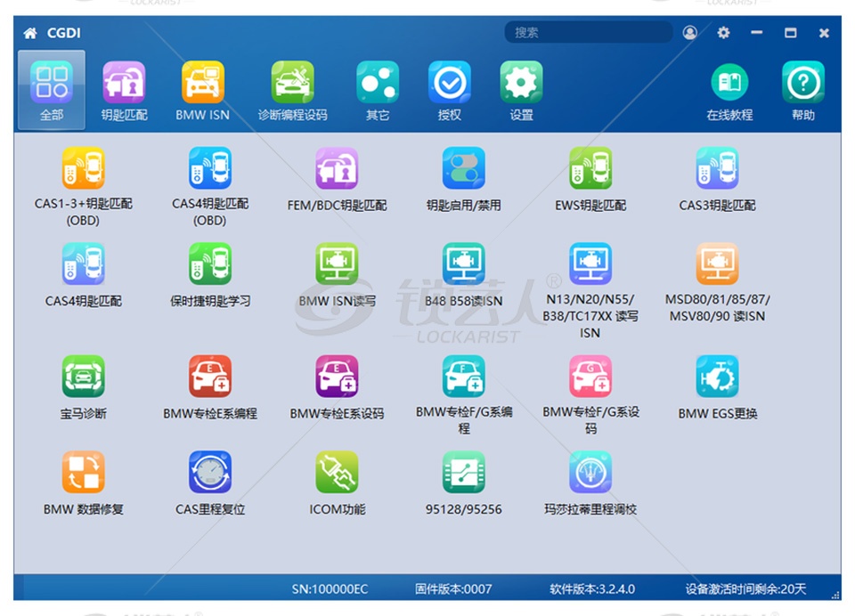Click 设备激活时间剩余:20天 status text
Screen dimensions: 855x616
(745, 589)
